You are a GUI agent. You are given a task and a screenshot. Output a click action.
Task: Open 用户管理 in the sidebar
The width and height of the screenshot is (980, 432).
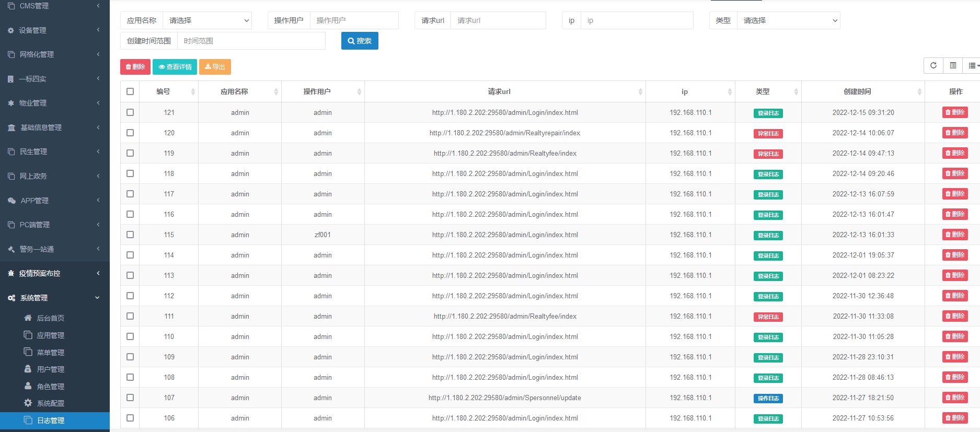[51, 369]
